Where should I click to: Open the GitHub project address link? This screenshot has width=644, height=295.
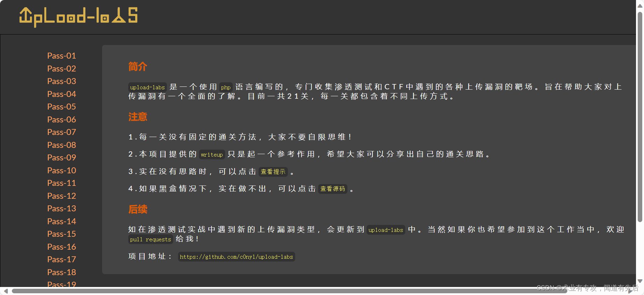236,257
